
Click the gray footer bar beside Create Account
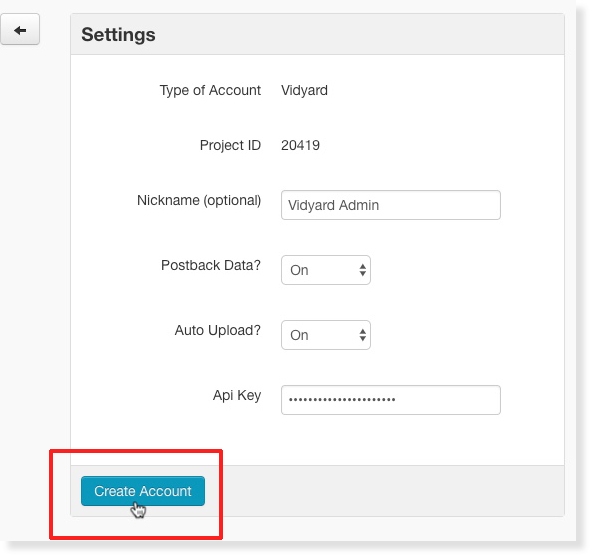[x=384, y=491]
